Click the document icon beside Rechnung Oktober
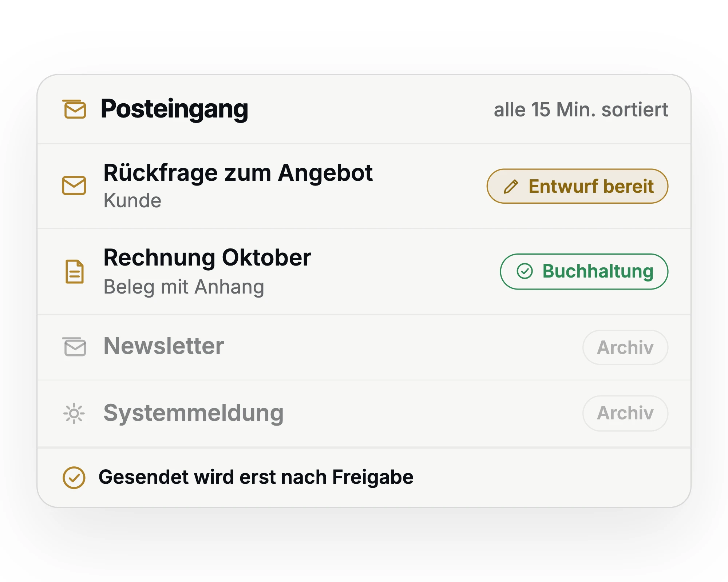 tap(75, 271)
